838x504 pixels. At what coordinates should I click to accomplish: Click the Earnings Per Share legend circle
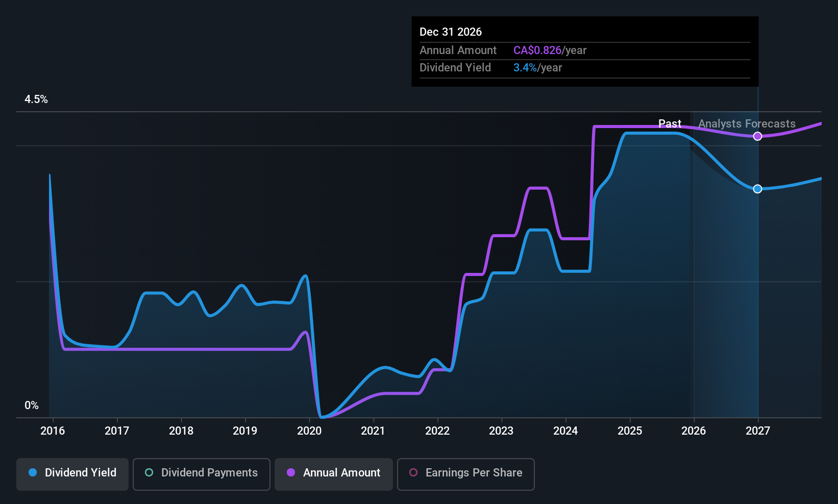(x=413, y=473)
